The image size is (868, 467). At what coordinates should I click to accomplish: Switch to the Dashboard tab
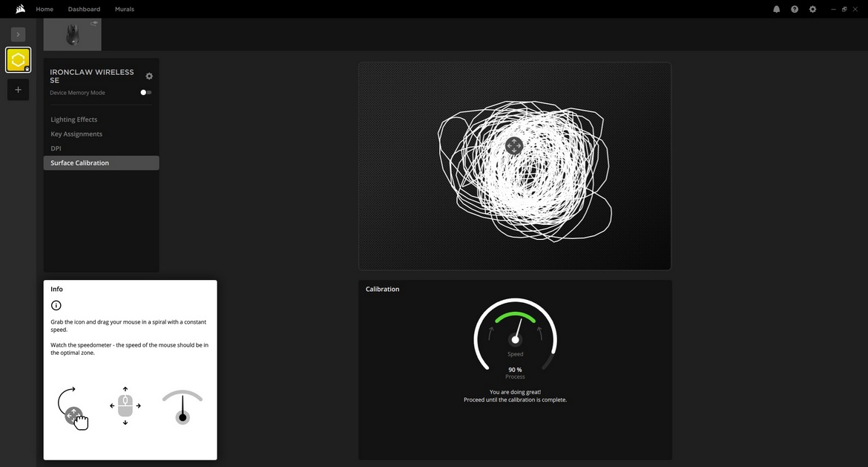84,9
